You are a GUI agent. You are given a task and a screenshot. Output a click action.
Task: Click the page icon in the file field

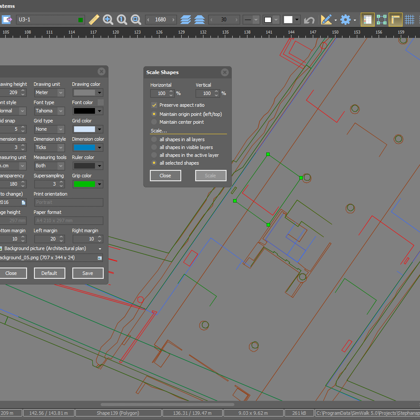(23, 202)
